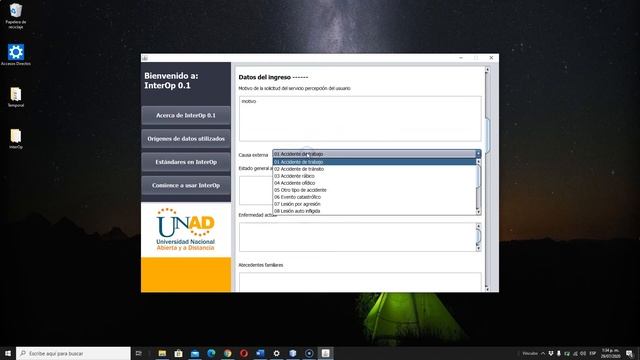Select 08 Lesión auto infligida option
Screen dimensions: 640x360
[374, 211]
